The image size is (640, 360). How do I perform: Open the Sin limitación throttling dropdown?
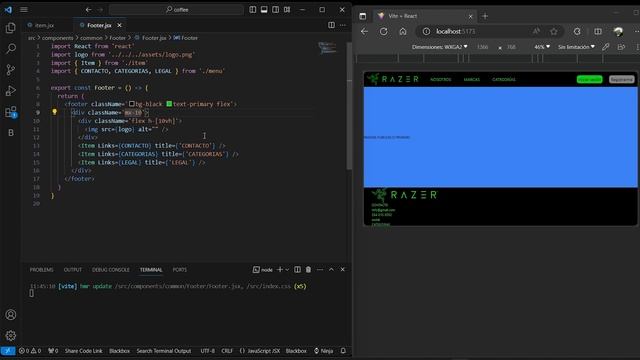[x=576, y=47]
